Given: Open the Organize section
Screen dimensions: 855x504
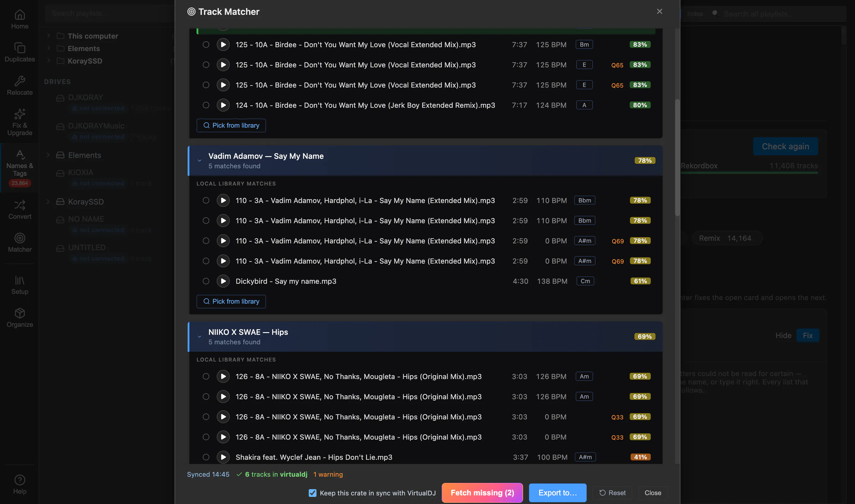Looking at the screenshot, I should (x=20, y=318).
